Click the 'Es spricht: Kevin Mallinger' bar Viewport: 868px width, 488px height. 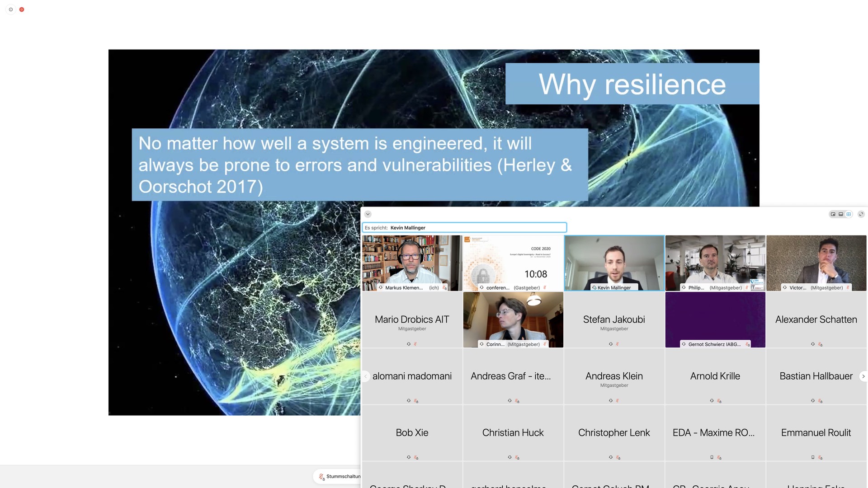[464, 228]
